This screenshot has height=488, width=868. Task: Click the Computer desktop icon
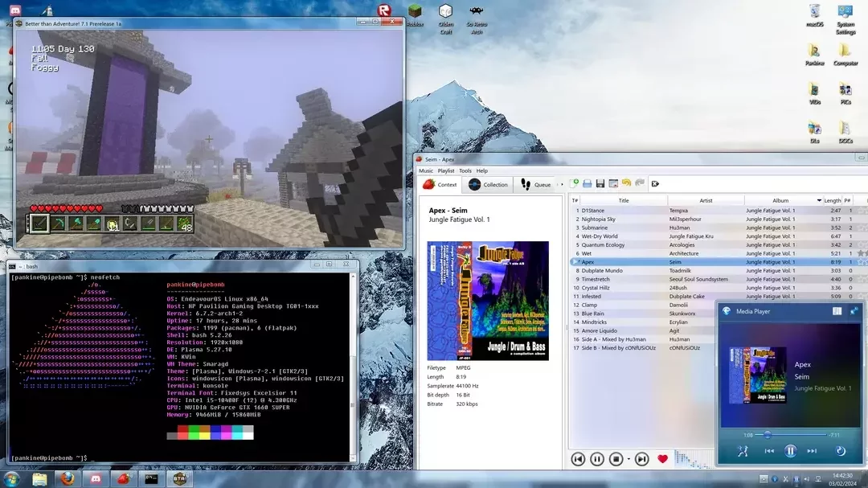click(x=845, y=55)
